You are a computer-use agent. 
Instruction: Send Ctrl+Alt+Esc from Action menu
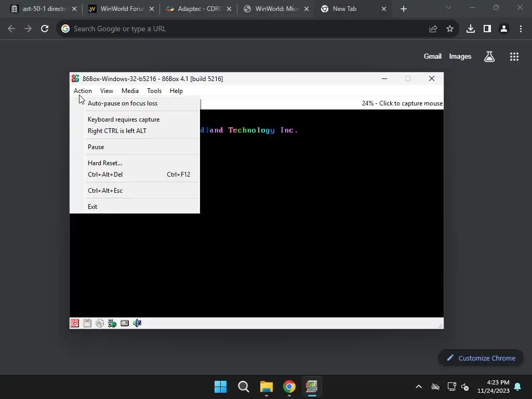click(135, 190)
